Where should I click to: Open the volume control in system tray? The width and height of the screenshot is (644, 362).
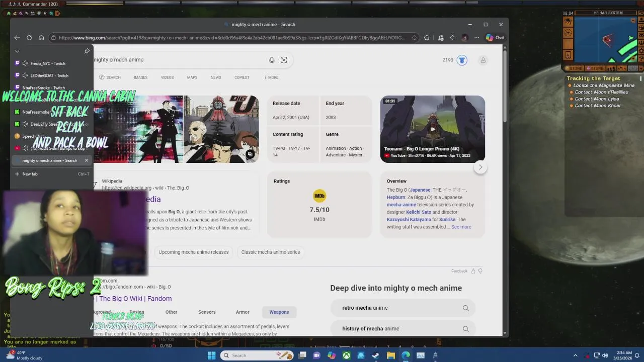point(605,355)
